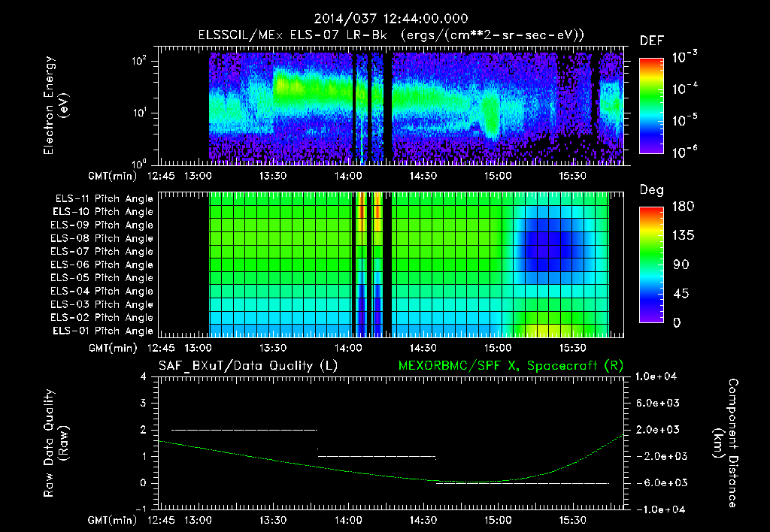The image size is (770, 532).
Task: Select the ELS-02 Pitch Angle row label
Action: [x=102, y=318]
